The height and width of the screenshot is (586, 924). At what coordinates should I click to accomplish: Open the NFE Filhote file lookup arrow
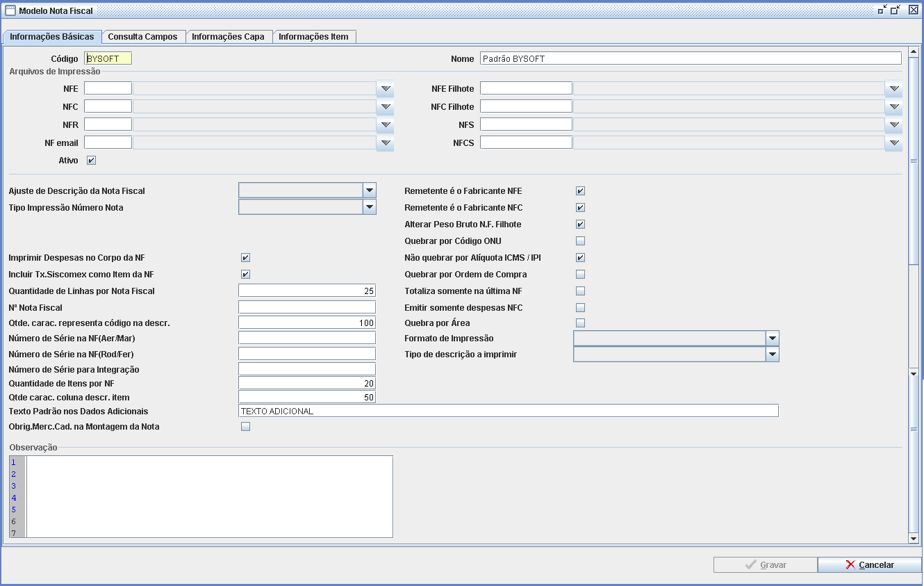[x=894, y=88]
